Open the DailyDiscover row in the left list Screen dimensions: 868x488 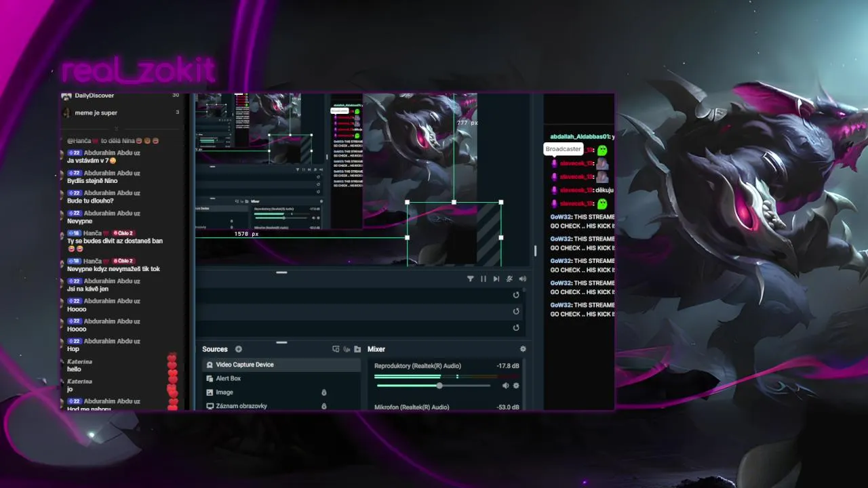point(122,96)
